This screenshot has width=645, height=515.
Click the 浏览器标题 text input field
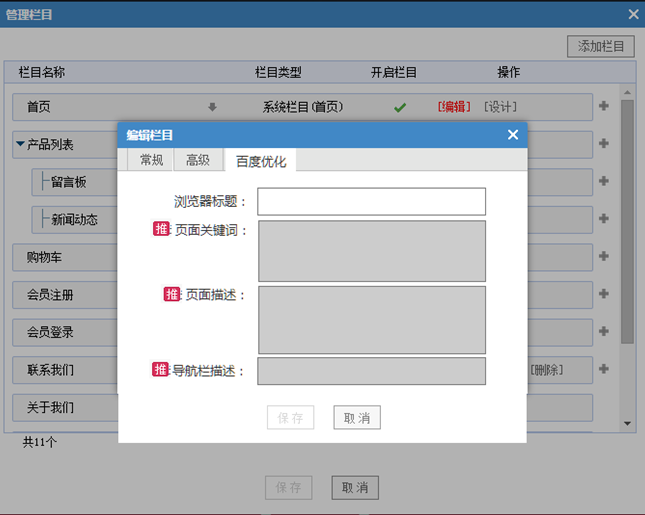pyautogui.click(x=371, y=201)
